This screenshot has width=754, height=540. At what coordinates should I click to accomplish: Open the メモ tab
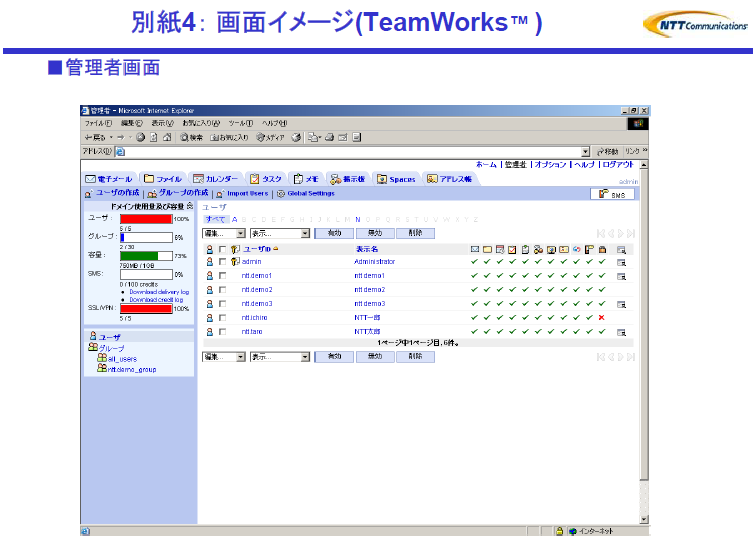[306, 179]
